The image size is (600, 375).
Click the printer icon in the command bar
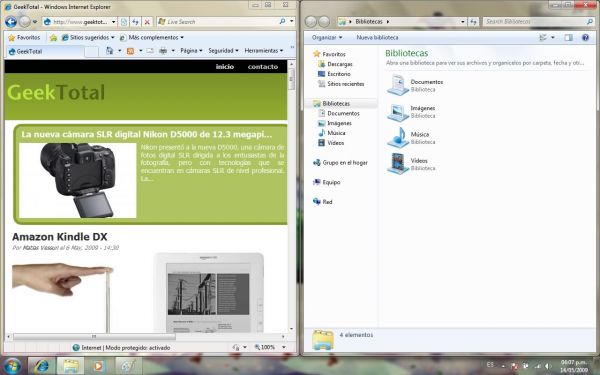163,51
